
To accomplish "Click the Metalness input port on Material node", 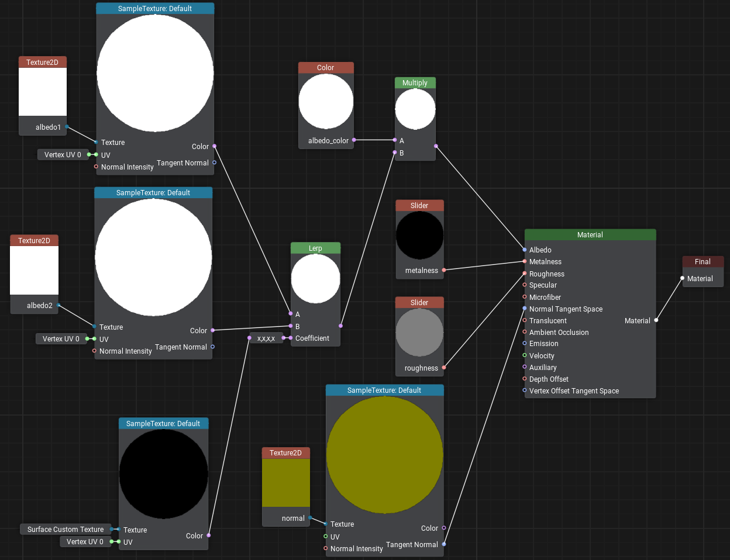I will (525, 262).
